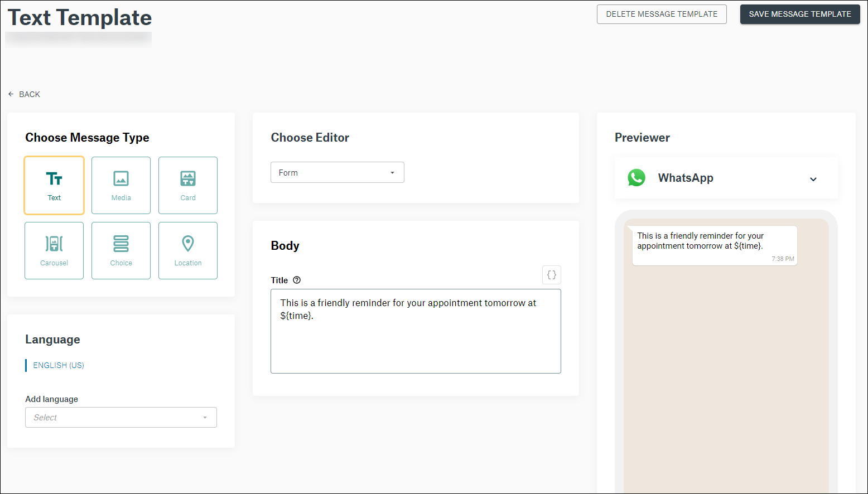Click the back arrow icon

click(x=11, y=94)
